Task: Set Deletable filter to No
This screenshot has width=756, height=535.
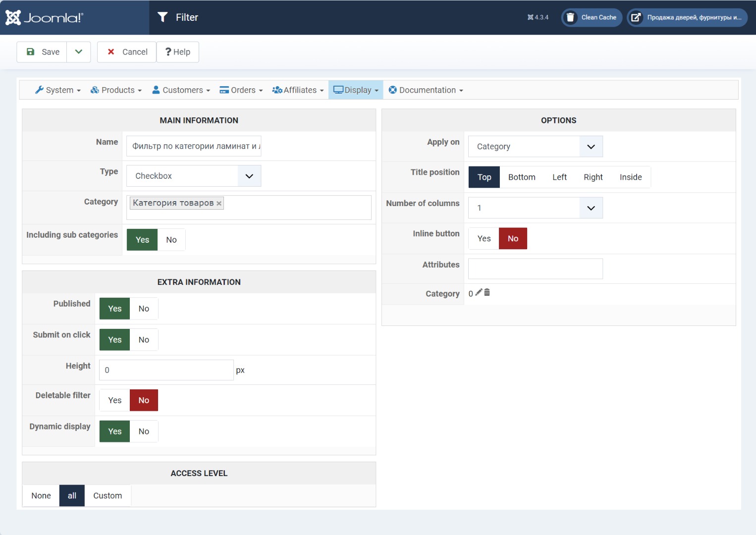Action: click(x=144, y=400)
